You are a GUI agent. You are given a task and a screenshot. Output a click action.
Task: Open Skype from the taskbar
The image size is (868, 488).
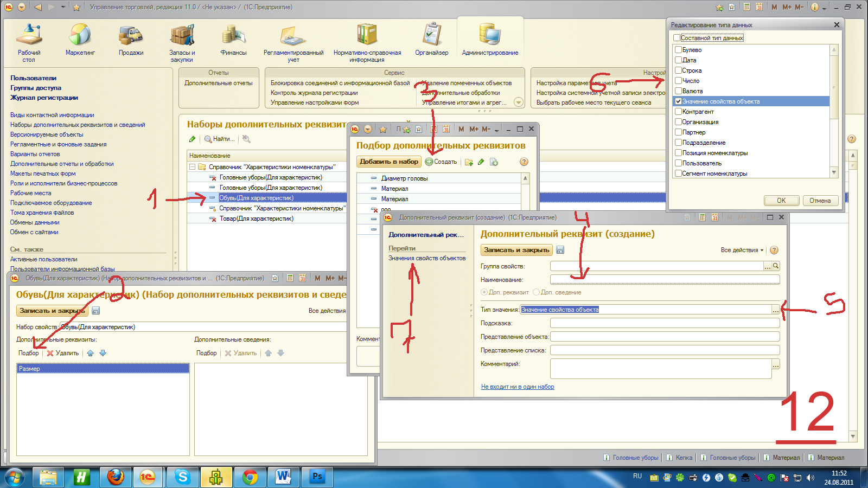(x=182, y=477)
